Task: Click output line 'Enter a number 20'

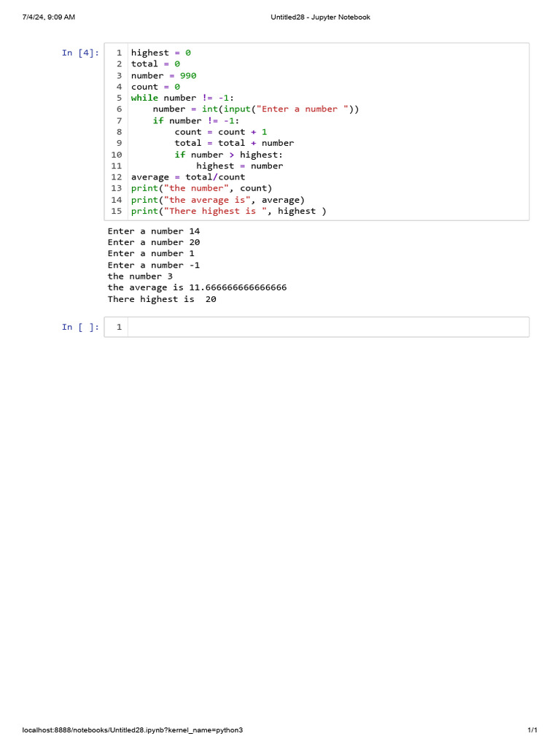Action: (154, 242)
